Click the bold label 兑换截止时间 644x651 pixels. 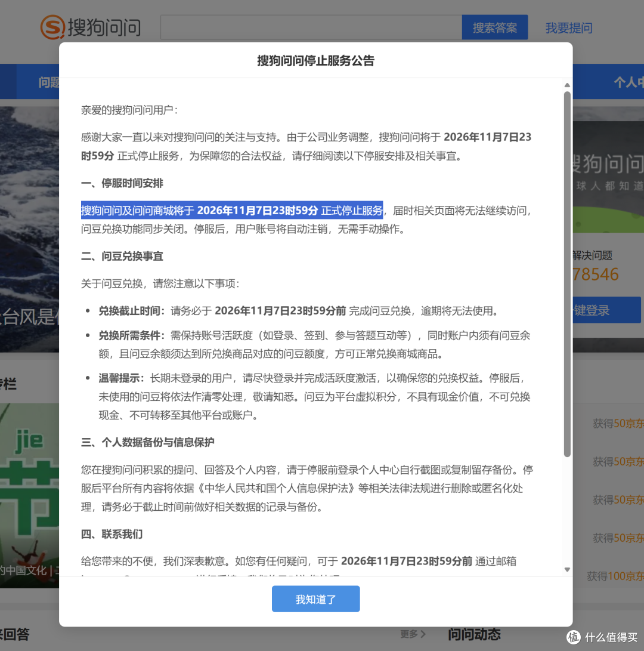[131, 311]
